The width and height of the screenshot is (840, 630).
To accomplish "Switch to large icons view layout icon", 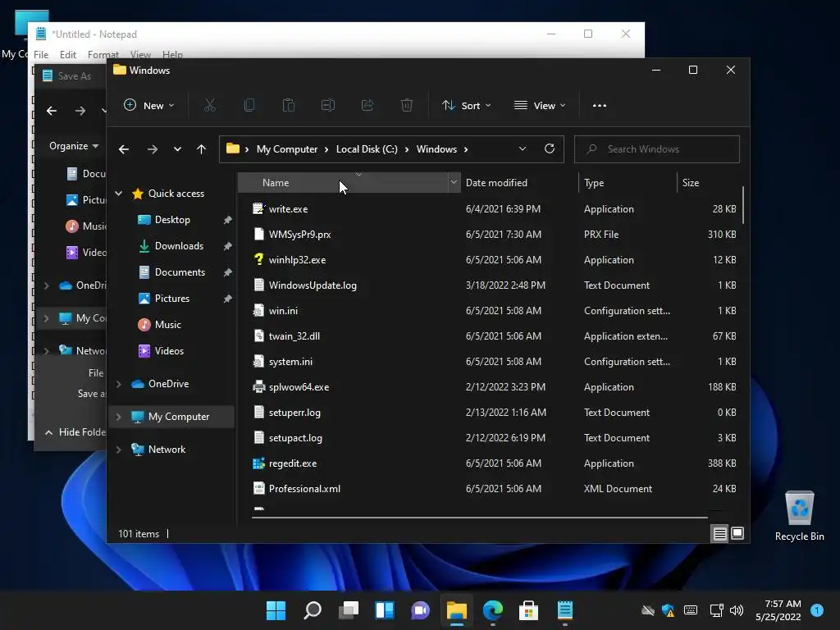I will point(737,533).
